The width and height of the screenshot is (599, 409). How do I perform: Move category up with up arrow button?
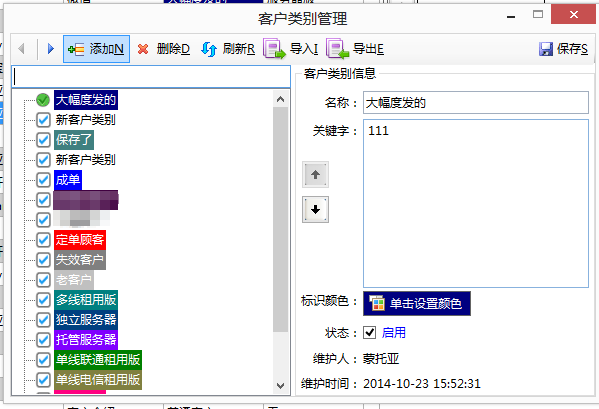pyautogui.click(x=315, y=175)
